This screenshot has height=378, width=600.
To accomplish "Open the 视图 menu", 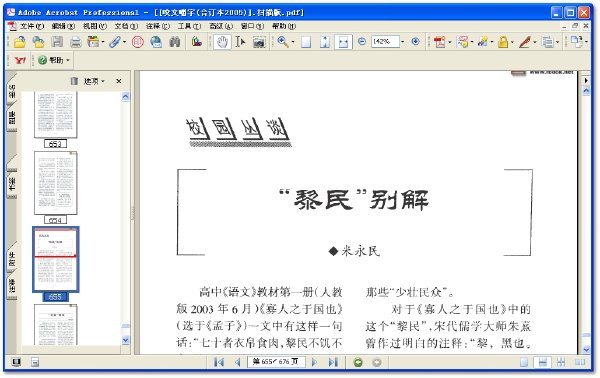I will click(x=95, y=26).
